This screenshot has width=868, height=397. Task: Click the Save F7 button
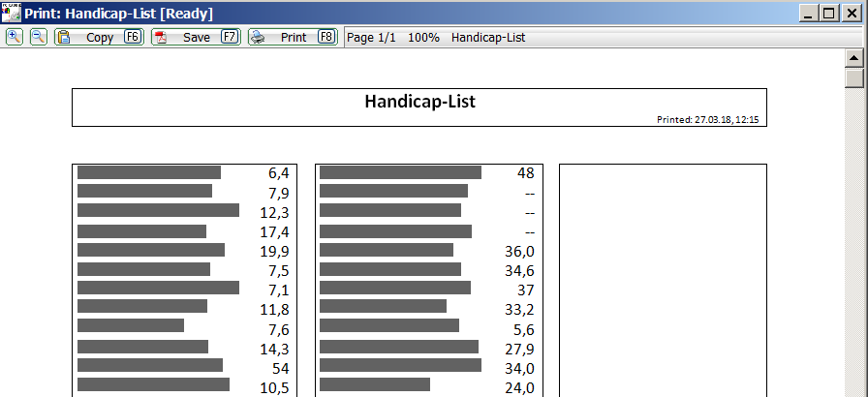pos(196,37)
